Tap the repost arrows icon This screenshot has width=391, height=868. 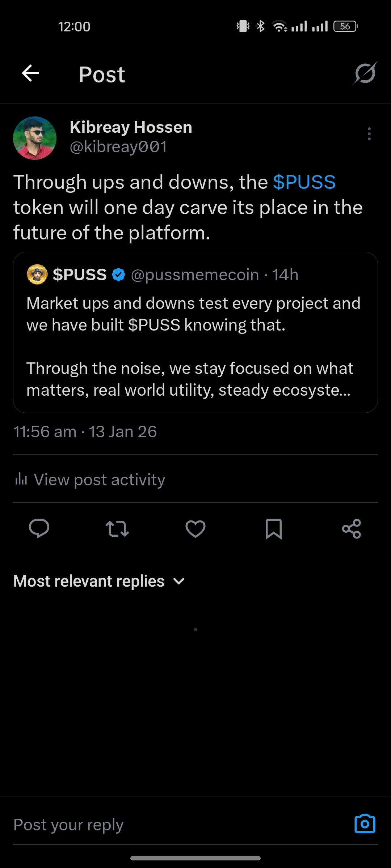click(x=117, y=528)
